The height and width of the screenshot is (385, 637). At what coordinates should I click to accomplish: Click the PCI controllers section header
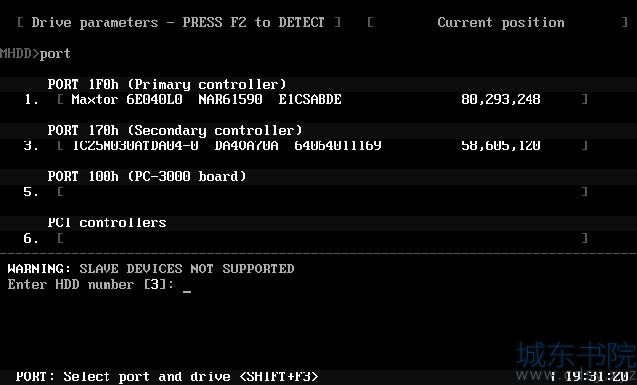coord(107,223)
